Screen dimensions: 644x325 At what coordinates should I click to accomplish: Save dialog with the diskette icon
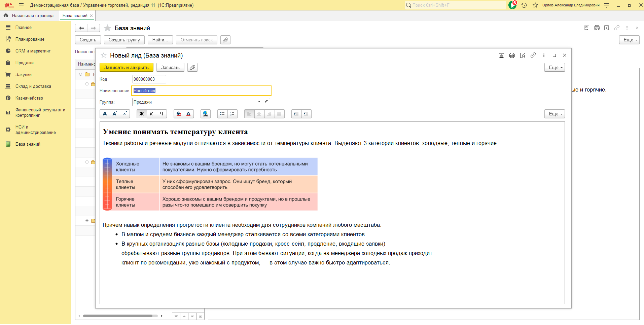[x=501, y=55]
